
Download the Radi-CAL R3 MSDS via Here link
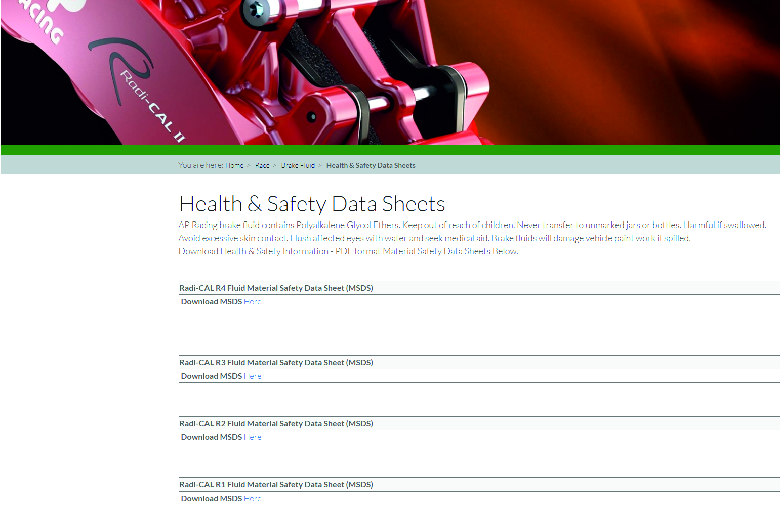pyautogui.click(x=253, y=376)
